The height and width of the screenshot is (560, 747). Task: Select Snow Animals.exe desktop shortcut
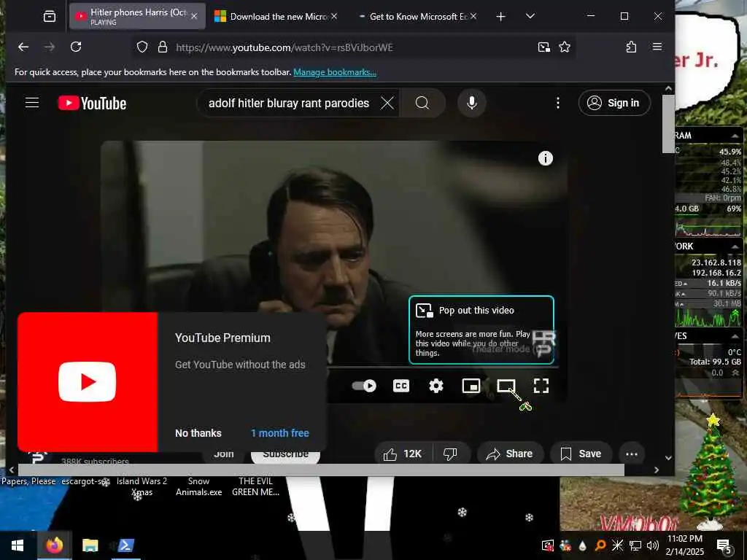(x=198, y=486)
